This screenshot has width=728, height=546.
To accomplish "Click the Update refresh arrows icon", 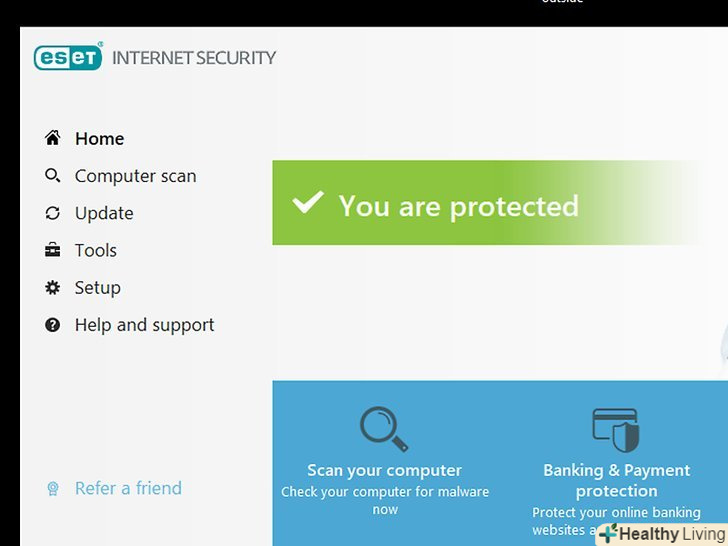I will (53, 213).
